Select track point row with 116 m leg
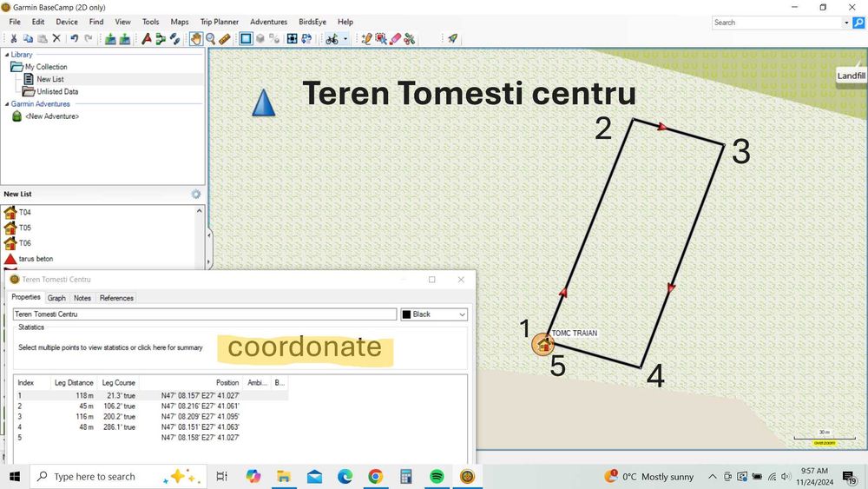The image size is (868, 489). [151, 416]
